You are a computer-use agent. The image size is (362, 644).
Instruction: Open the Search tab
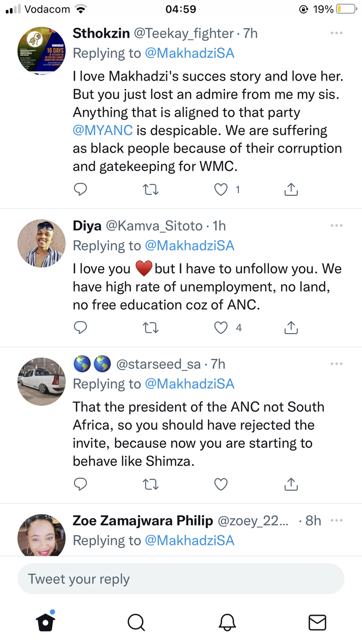point(136,622)
